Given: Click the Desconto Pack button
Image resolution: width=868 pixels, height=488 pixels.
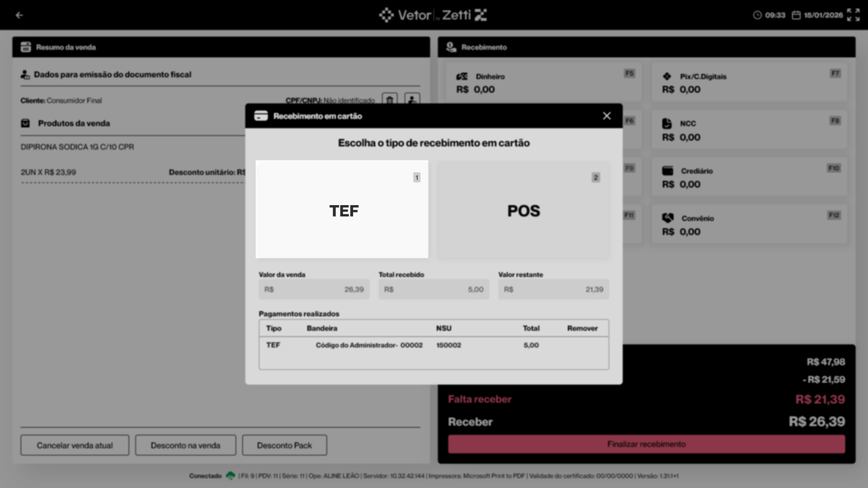Looking at the screenshot, I should 284,446.
